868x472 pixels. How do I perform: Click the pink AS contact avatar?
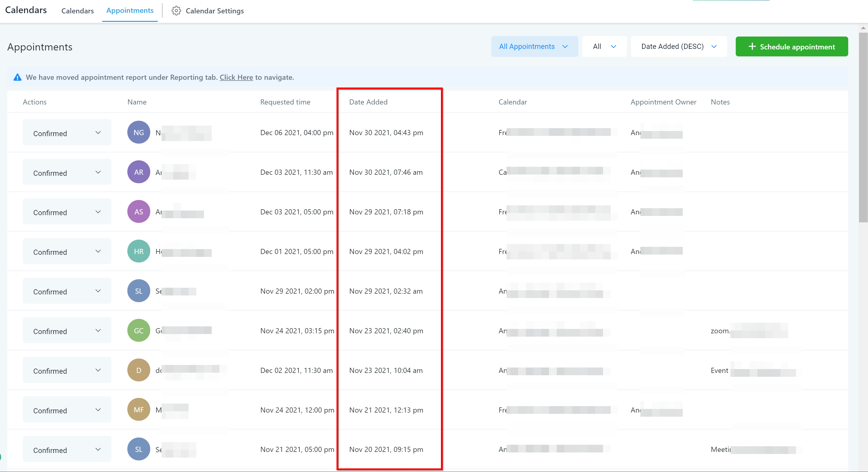coord(138,212)
